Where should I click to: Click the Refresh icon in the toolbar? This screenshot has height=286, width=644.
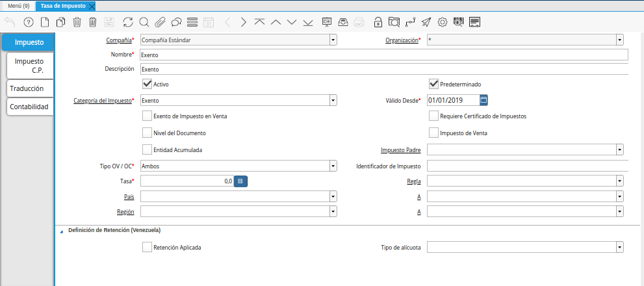tap(127, 22)
